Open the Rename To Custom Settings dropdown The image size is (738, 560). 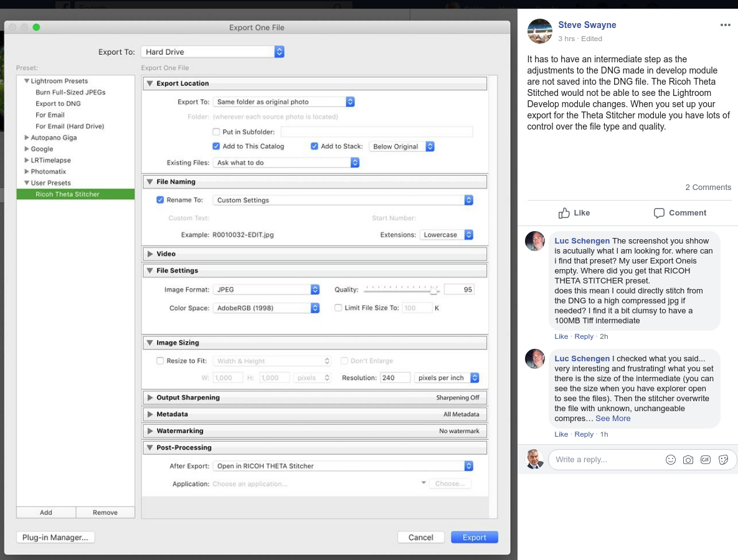[343, 200]
